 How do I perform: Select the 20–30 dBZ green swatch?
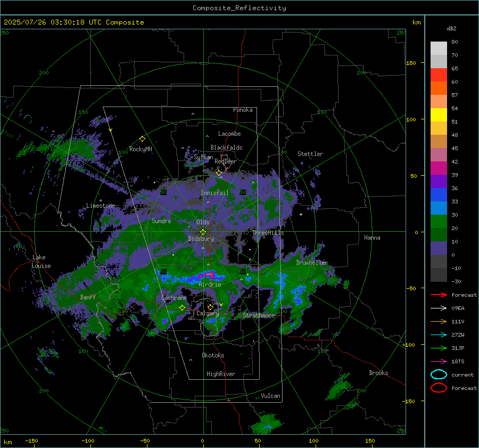[439, 222]
